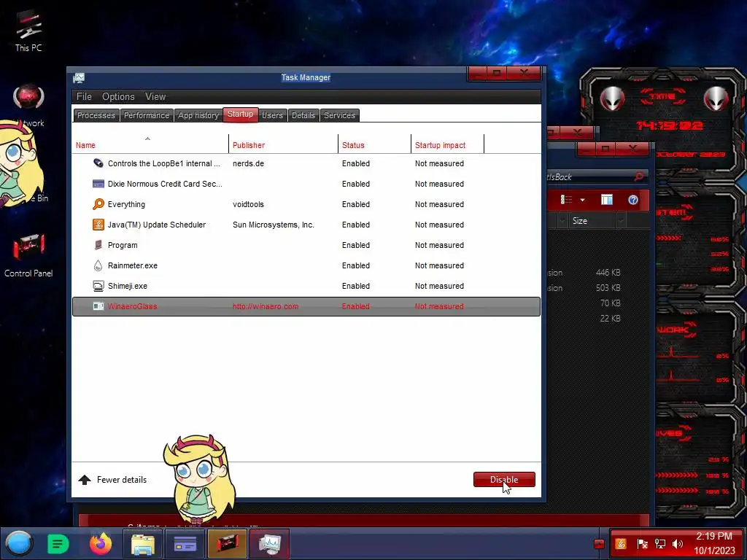Click the Everything search magnifier icon
Image resolution: width=747 pixels, height=560 pixels.
[x=98, y=204]
